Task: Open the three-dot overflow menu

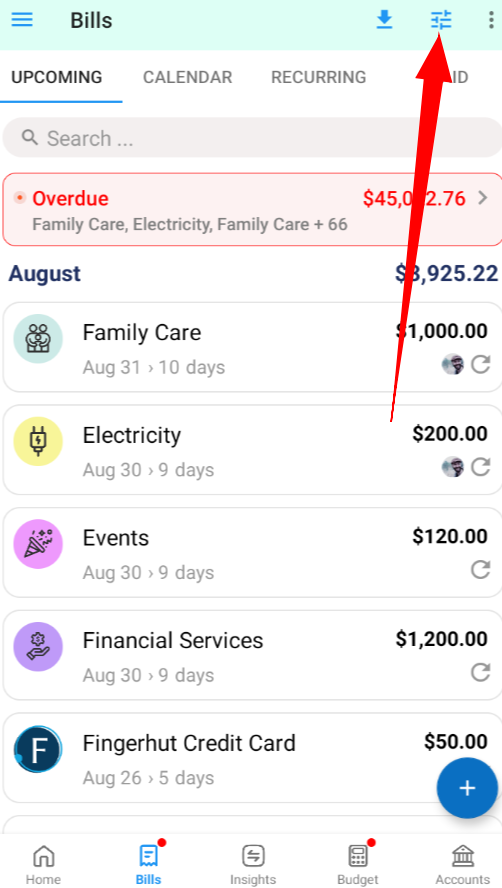Action: click(x=491, y=20)
